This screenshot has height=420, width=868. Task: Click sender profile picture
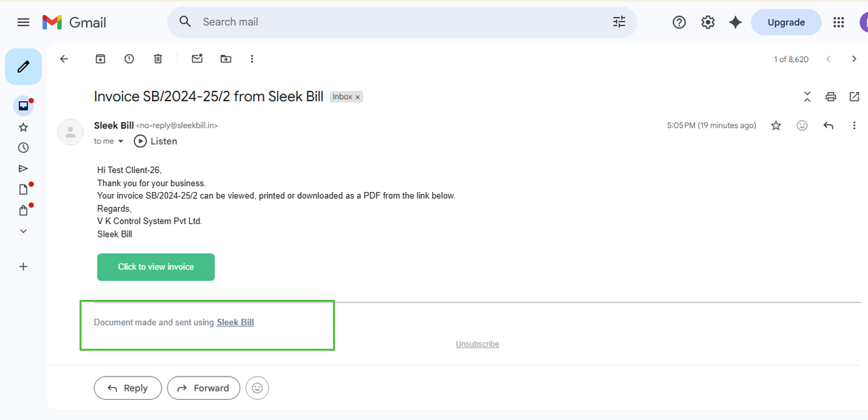tap(71, 132)
